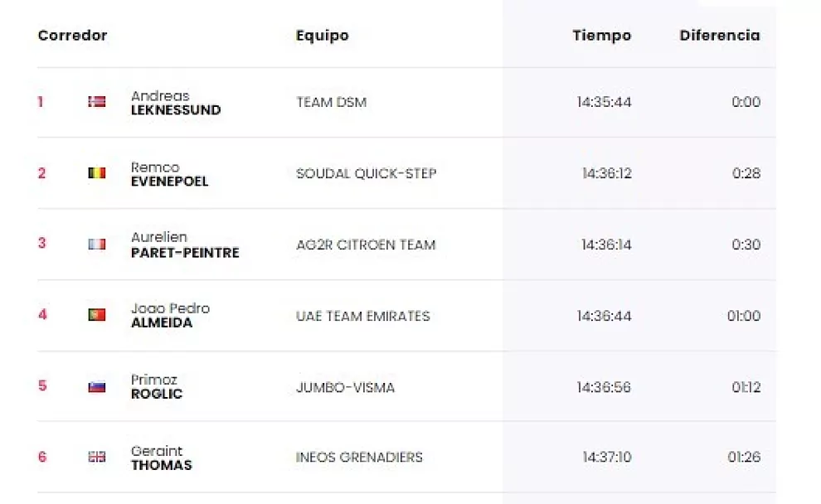Click the UK flag icon beside Thomas
821x504 pixels.
[97, 457]
